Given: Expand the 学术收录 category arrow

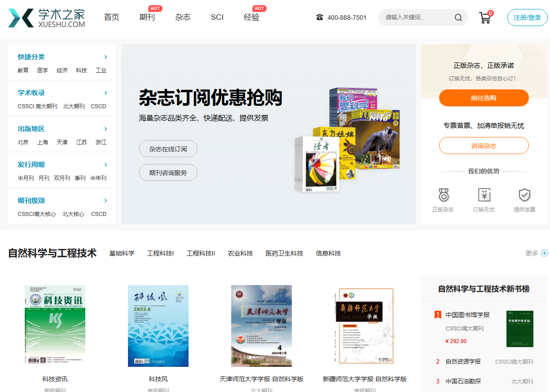Looking at the screenshot, I should click(x=106, y=93).
